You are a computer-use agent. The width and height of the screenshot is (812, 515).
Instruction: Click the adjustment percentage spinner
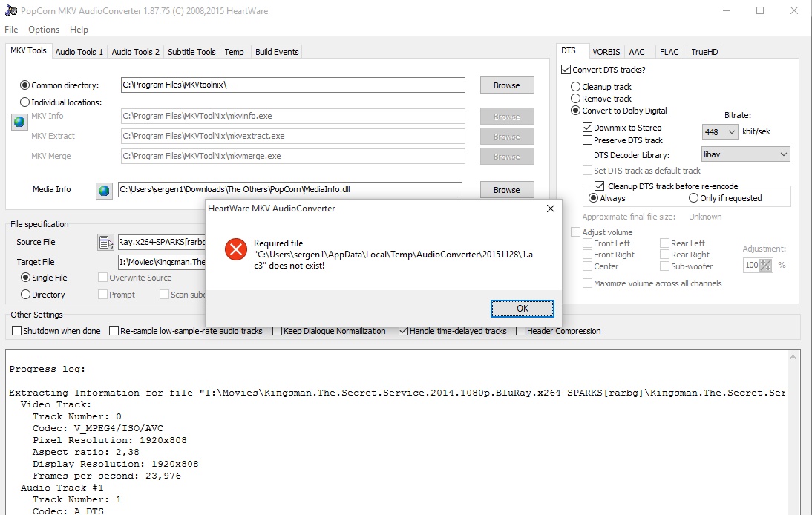(765, 266)
